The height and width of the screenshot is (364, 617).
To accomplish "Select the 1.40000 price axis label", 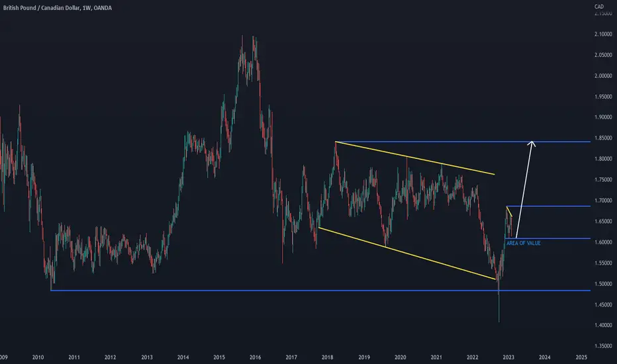I will 603,326.
